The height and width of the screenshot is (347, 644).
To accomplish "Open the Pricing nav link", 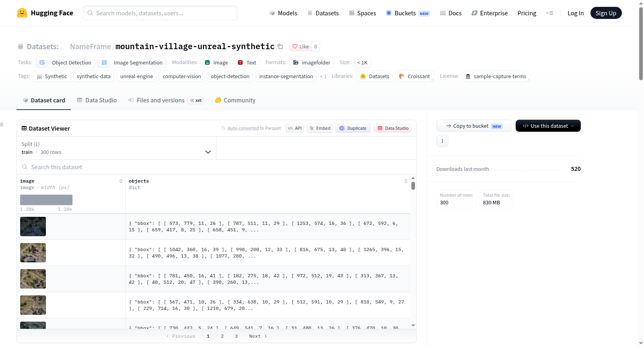I will 527,13.
